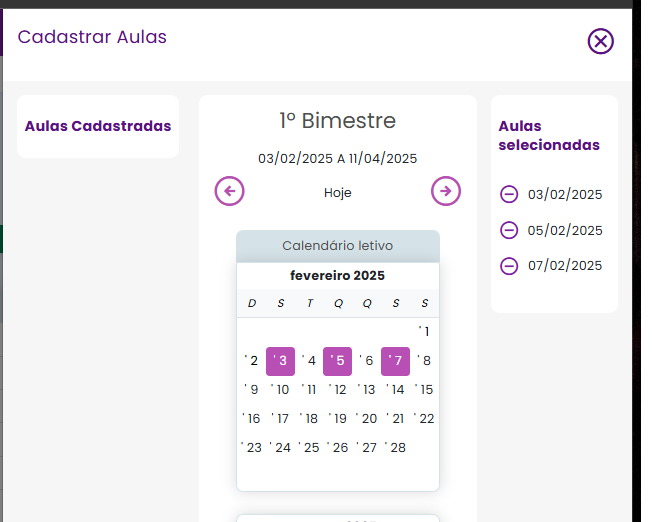Viewport: 652px width, 522px height.
Task: Remove selected class 05/02/2025
Action: 509,230
